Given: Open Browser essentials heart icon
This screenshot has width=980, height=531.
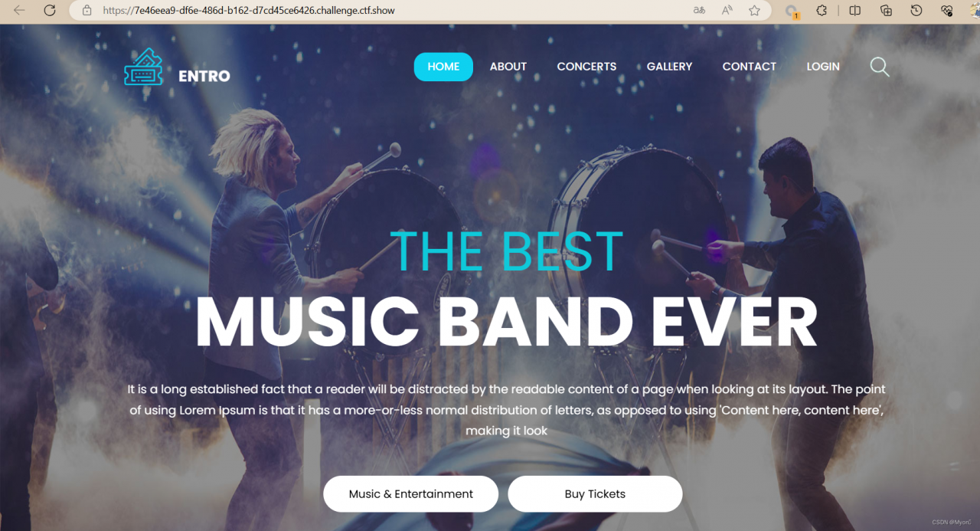Looking at the screenshot, I should click(947, 11).
